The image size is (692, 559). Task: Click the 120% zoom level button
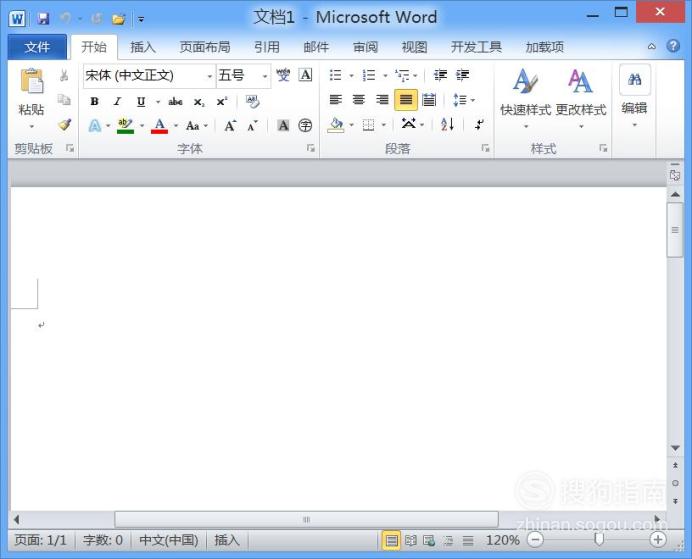[x=503, y=540]
